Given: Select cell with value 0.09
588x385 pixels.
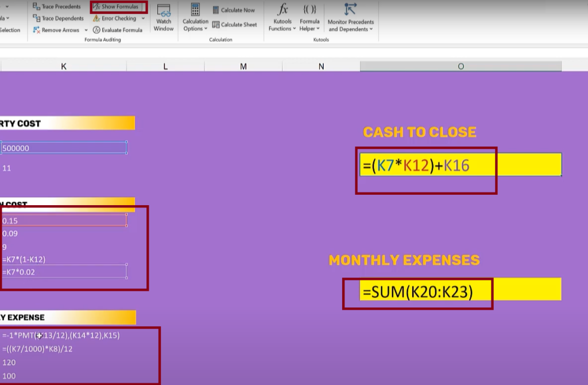Looking at the screenshot, I should 64,233.
